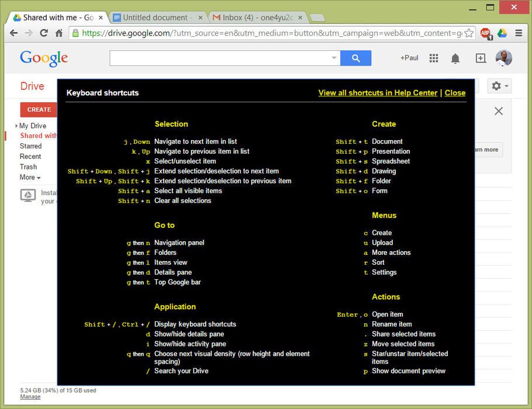Open View all shortcuts in Help Center

pos(376,92)
